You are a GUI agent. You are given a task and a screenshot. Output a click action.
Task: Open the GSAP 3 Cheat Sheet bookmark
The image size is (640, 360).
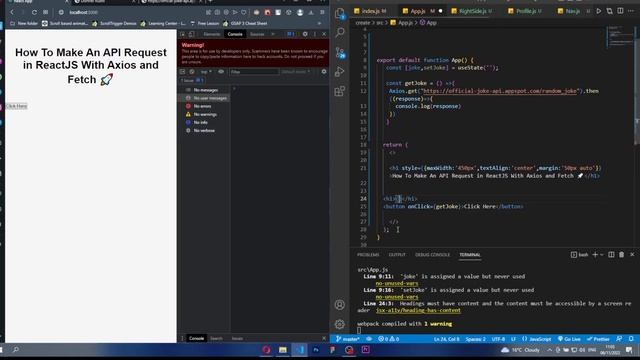click(244, 23)
